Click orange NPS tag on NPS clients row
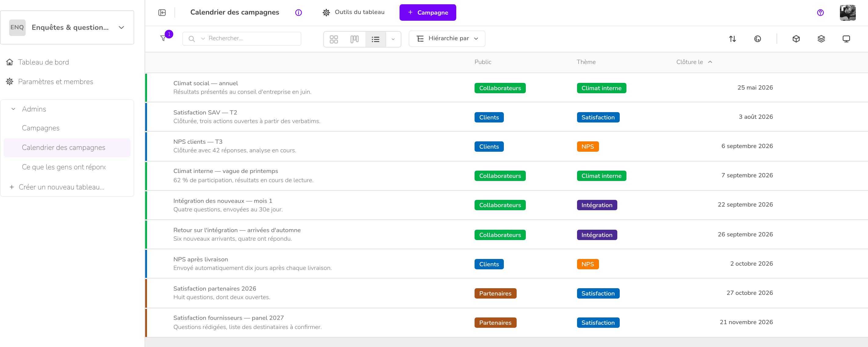 (x=587, y=147)
